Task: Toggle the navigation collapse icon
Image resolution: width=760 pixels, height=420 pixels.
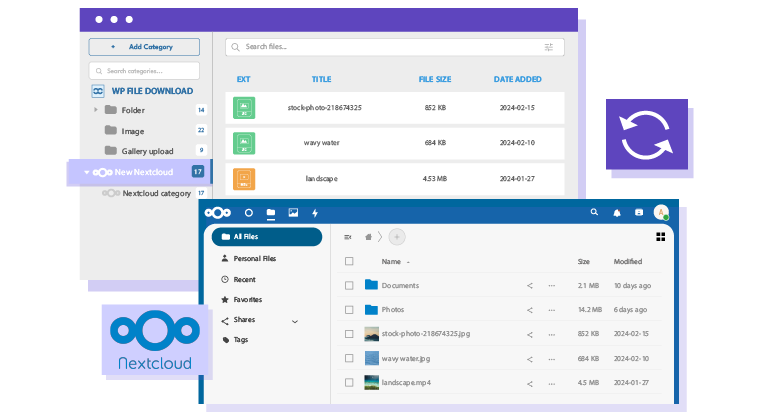Action: pos(348,237)
